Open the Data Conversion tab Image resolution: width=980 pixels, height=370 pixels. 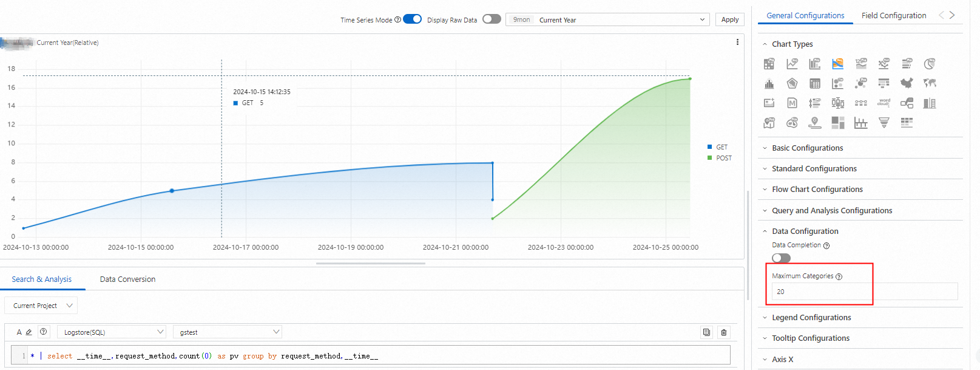coord(127,279)
